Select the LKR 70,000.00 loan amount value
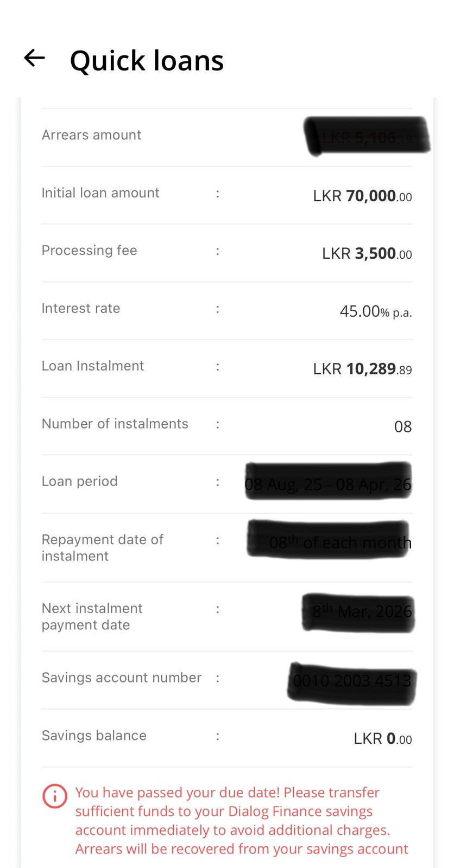Image resolution: width=454 pixels, height=868 pixels. pyautogui.click(x=362, y=196)
